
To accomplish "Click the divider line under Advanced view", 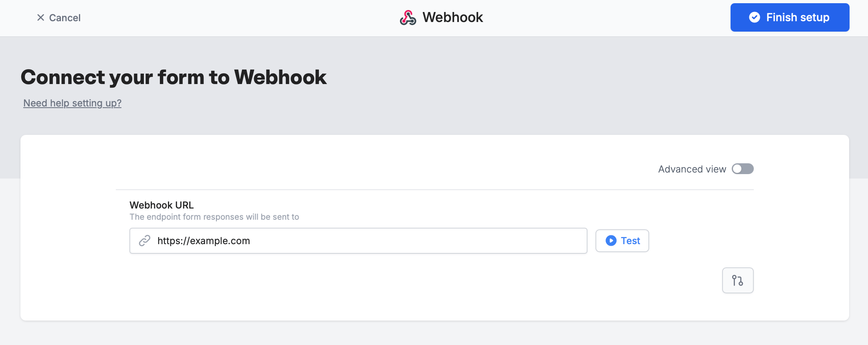I will [435, 189].
